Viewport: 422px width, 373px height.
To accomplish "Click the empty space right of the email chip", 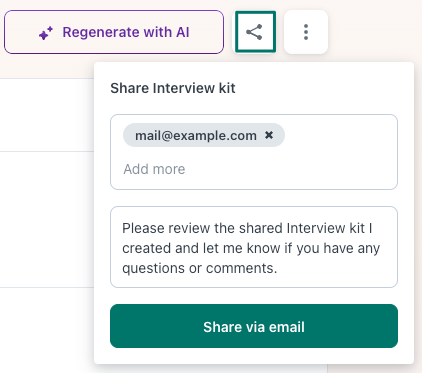I will point(340,135).
